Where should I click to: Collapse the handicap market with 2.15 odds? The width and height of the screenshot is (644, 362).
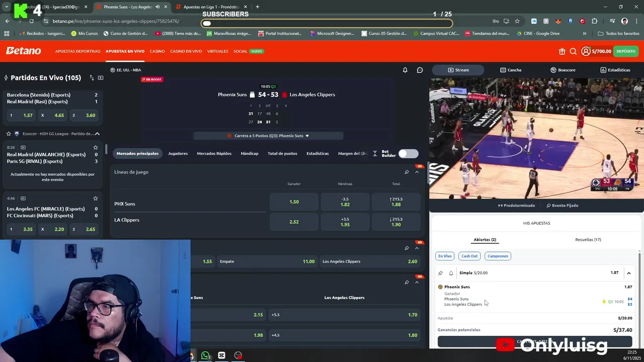point(417,282)
